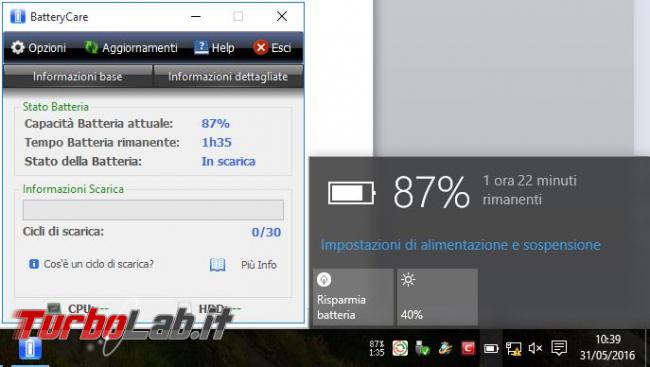Screen dimensions: 650x367
Task: Click the Help question mark icon
Action: click(x=201, y=48)
